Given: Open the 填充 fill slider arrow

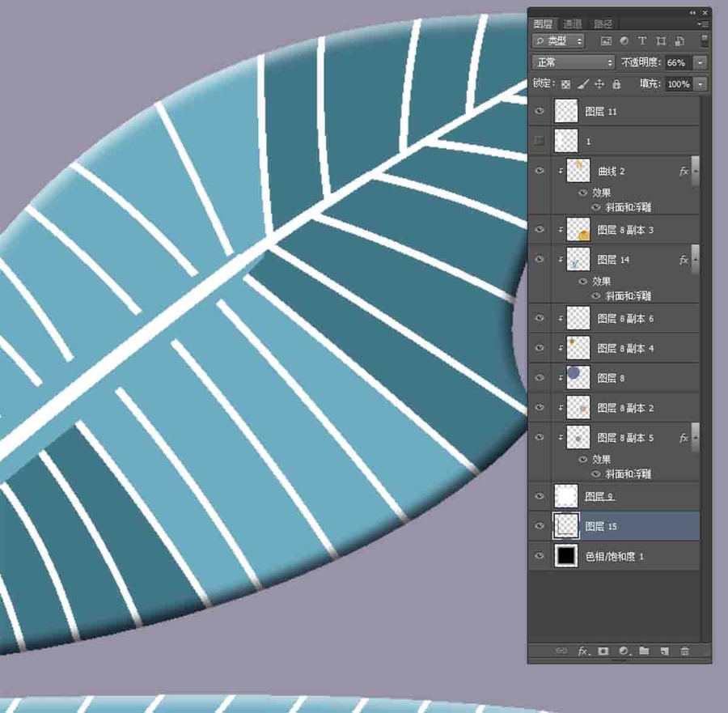Looking at the screenshot, I should (700, 84).
